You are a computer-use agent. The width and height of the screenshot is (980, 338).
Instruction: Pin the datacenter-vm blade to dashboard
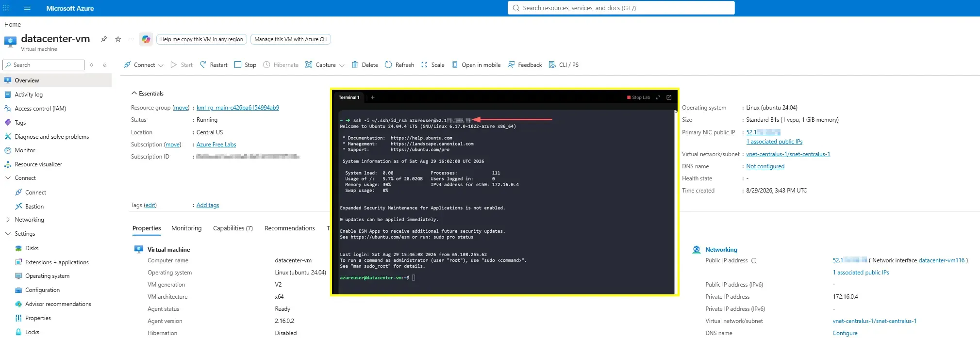coord(104,39)
